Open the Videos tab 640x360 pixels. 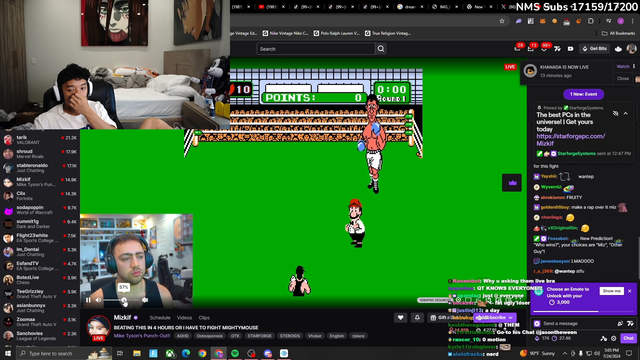[x=184, y=318]
